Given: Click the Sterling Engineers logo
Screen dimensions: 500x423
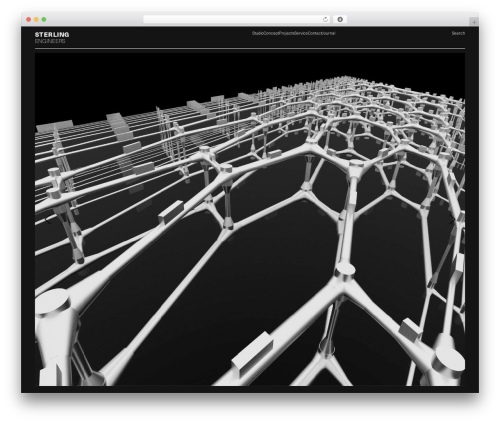Looking at the screenshot, I should tap(52, 37).
